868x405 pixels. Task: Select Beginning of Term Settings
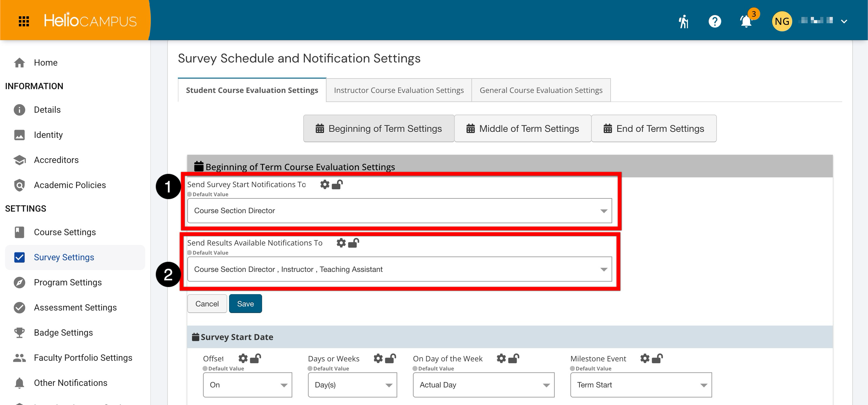[x=379, y=129]
